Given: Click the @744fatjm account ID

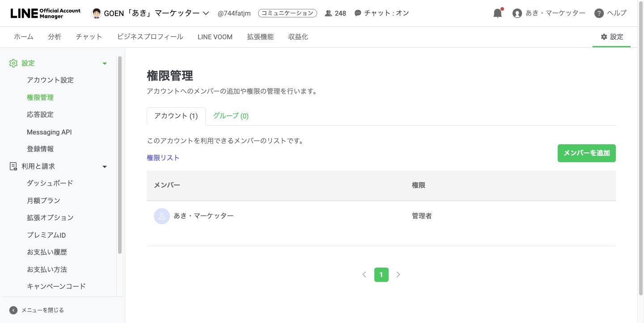Looking at the screenshot, I should (234, 13).
